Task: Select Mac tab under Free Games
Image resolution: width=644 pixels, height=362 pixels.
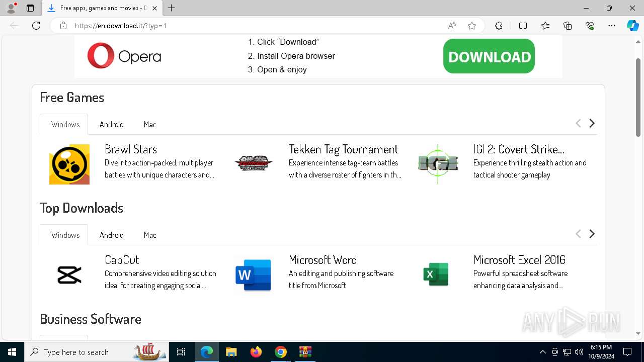Action: click(150, 124)
